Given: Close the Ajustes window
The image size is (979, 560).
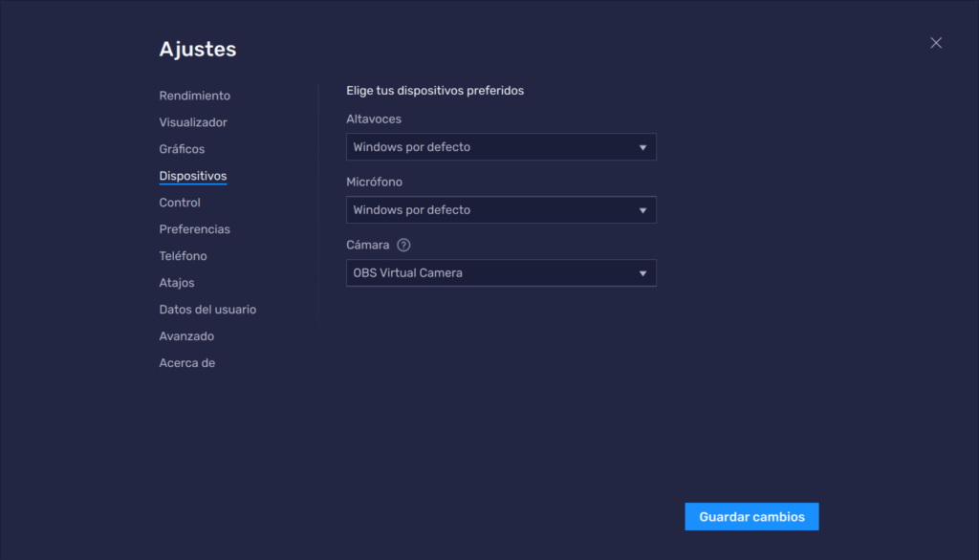Looking at the screenshot, I should click(935, 42).
